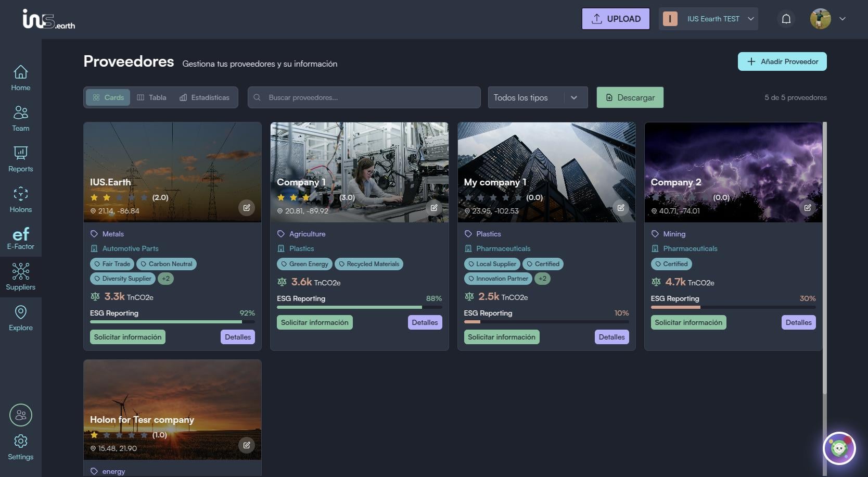Viewport: 868px width, 477px height.
Task: Click the supplier list vertical scrollbar
Action: point(825,258)
